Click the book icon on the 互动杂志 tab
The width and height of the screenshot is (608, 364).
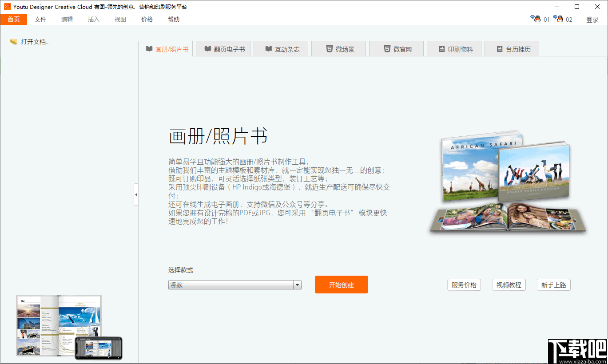[x=268, y=48]
